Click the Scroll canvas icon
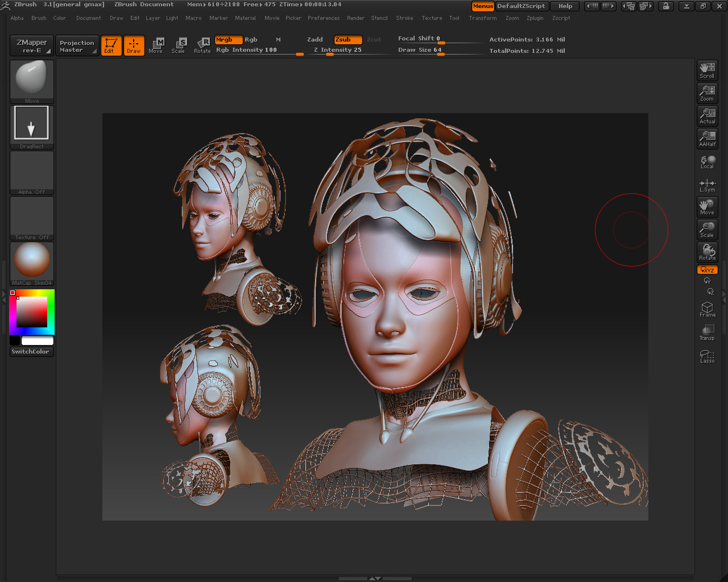 pos(707,70)
